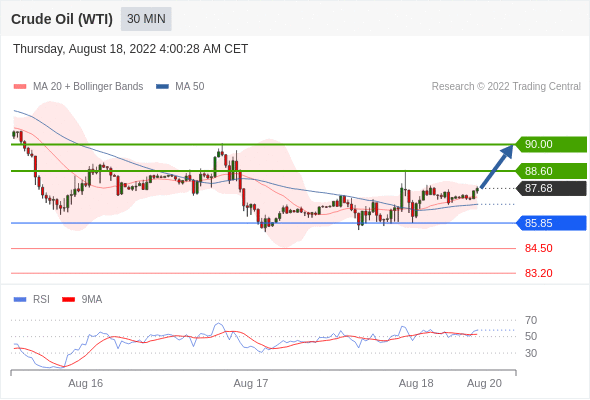Click the Crude Oil (WTI) title
Image resolution: width=590 pixels, height=400 pixels.
[x=62, y=19]
